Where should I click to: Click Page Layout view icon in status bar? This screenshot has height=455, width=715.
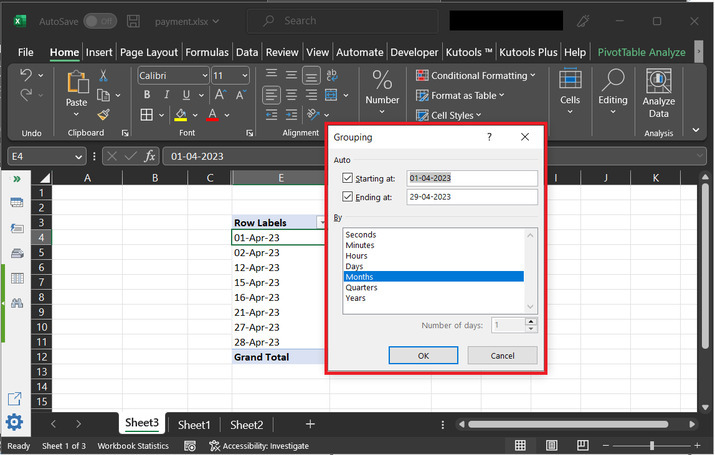(551, 445)
